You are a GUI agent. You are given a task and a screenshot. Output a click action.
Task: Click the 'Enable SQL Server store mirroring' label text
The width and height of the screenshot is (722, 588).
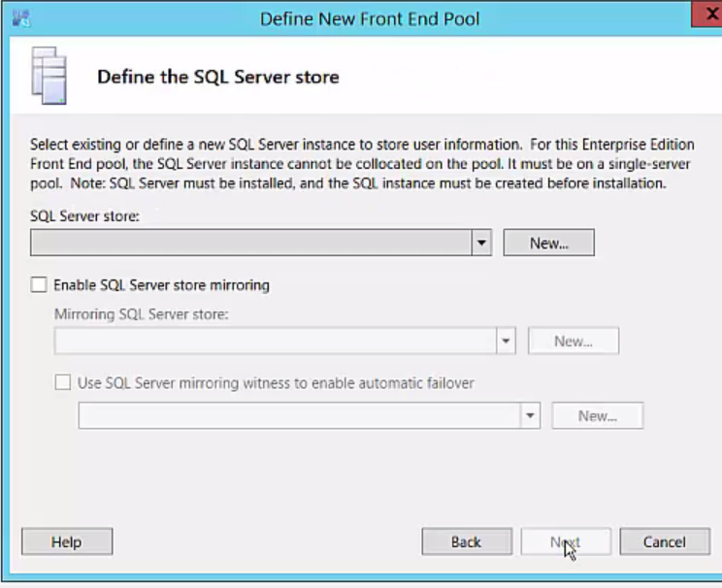click(162, 285)
